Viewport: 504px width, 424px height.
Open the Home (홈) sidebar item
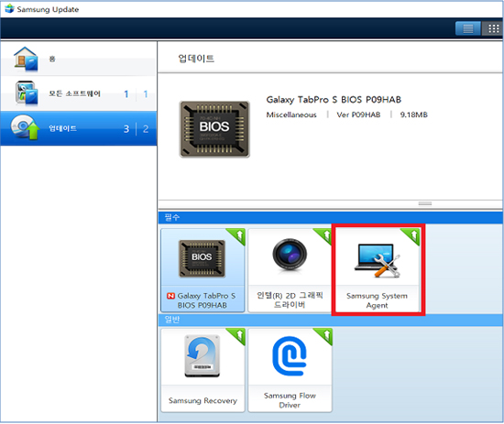(x=79, y=59)
